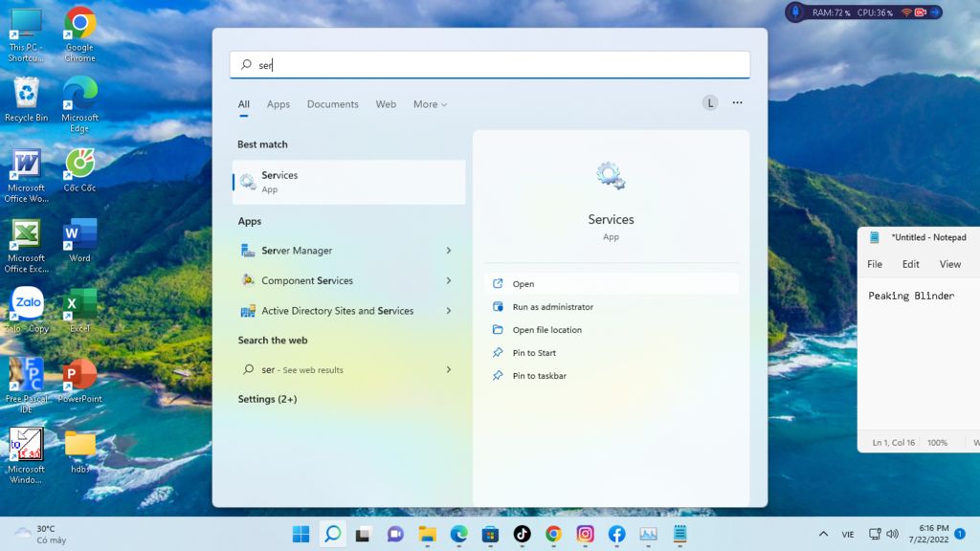Click the text area in Notepad

click(x=919, y=356)
